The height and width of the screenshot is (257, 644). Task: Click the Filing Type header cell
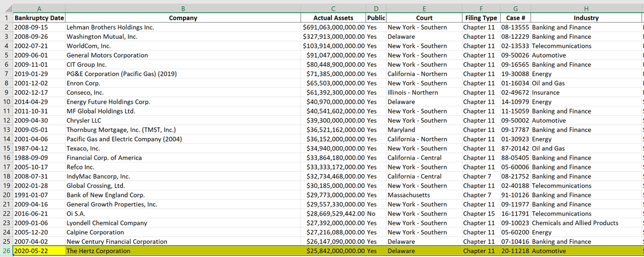(x=481, y=18)
